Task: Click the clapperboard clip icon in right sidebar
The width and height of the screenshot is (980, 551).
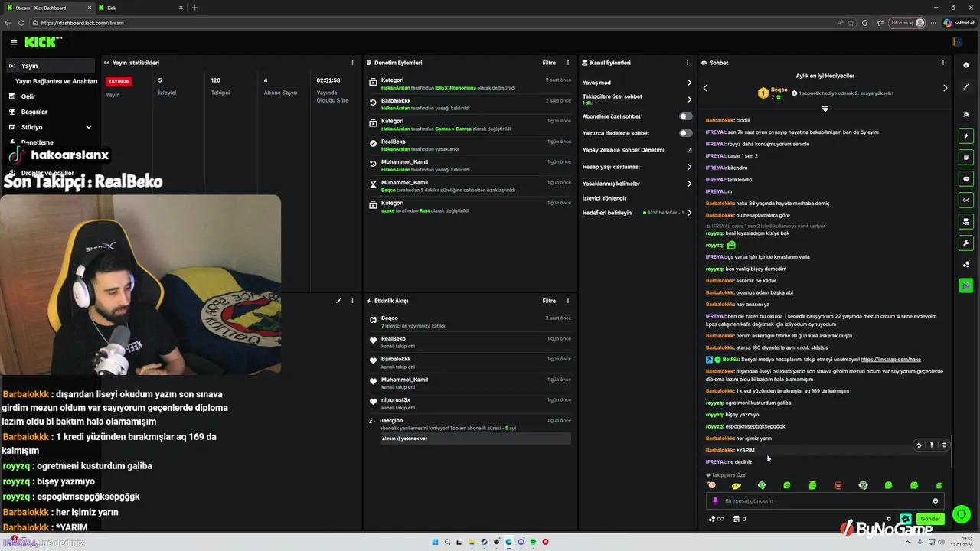Action: (x=966, y=285)
